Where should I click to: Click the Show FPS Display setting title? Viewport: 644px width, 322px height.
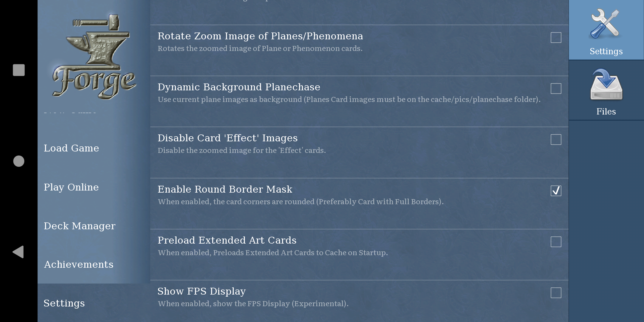[202, 291]
